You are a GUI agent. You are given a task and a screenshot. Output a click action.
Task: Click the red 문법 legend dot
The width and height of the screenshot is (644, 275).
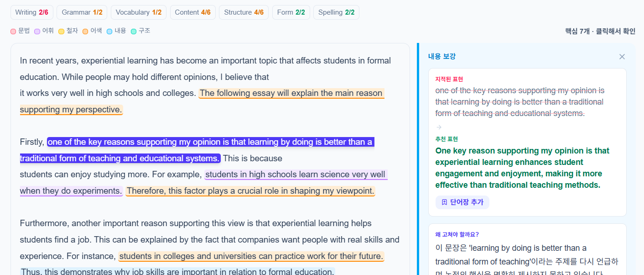(13, 32)
